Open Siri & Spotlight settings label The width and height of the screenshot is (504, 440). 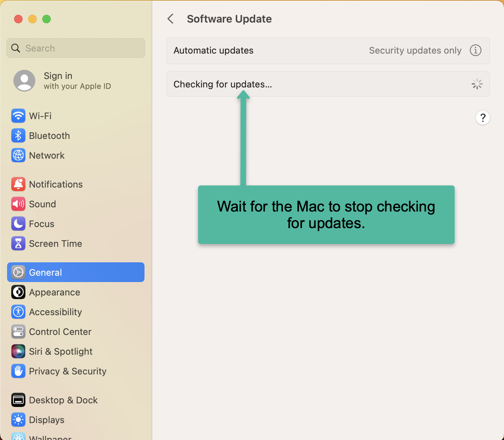tap(61, 352)
